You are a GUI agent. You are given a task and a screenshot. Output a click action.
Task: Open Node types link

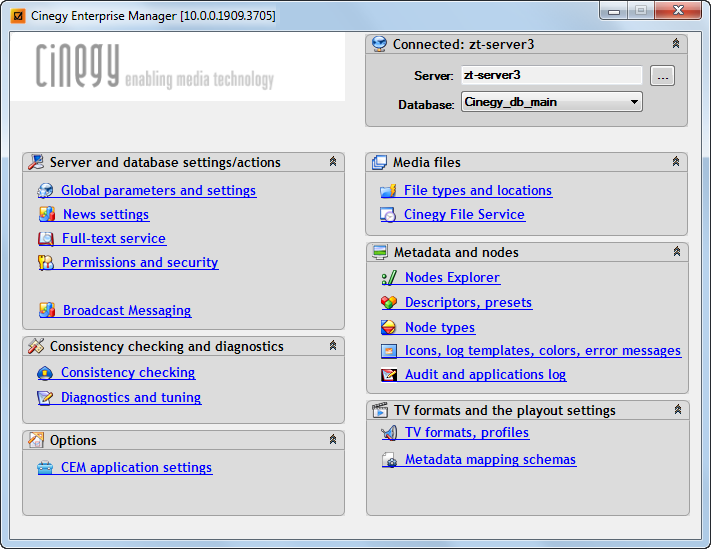440,327
